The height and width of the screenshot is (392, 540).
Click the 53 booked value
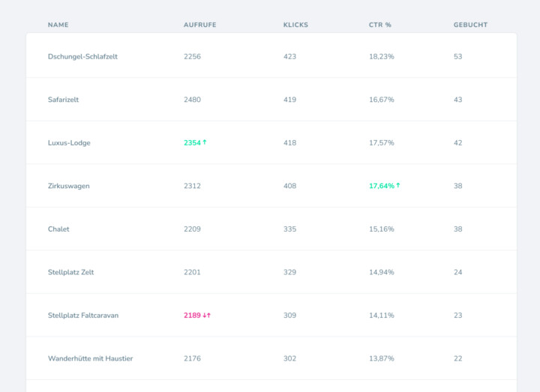[x=457, y=57]
